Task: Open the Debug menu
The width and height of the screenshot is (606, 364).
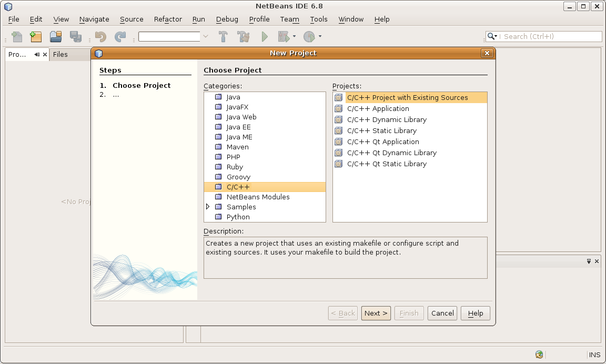Action: click(x=227, y=19)
